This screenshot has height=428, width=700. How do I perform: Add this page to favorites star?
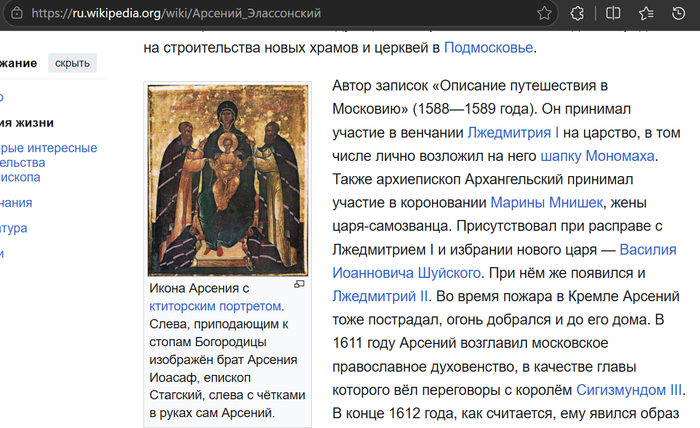(x=544, y=13)
